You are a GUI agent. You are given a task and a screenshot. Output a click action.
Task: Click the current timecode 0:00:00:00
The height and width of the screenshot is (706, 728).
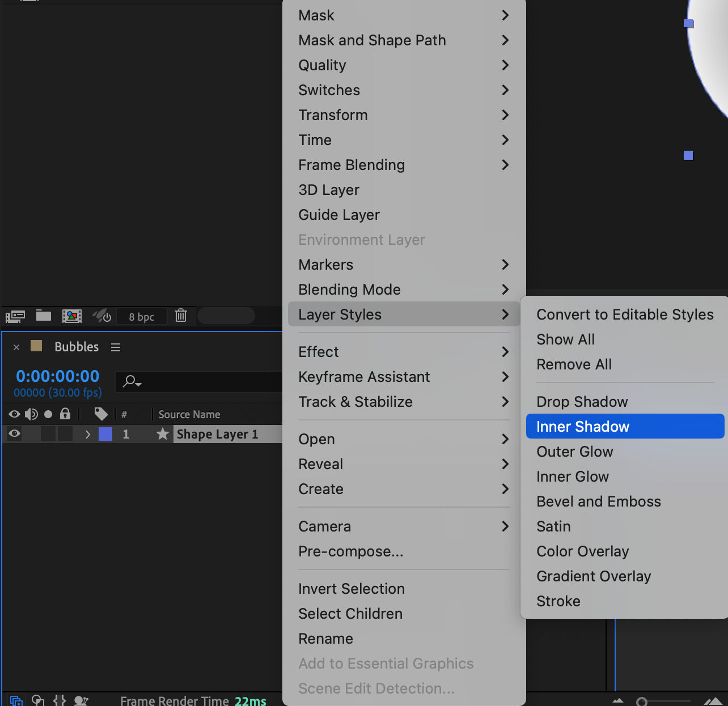click(58, 376)
